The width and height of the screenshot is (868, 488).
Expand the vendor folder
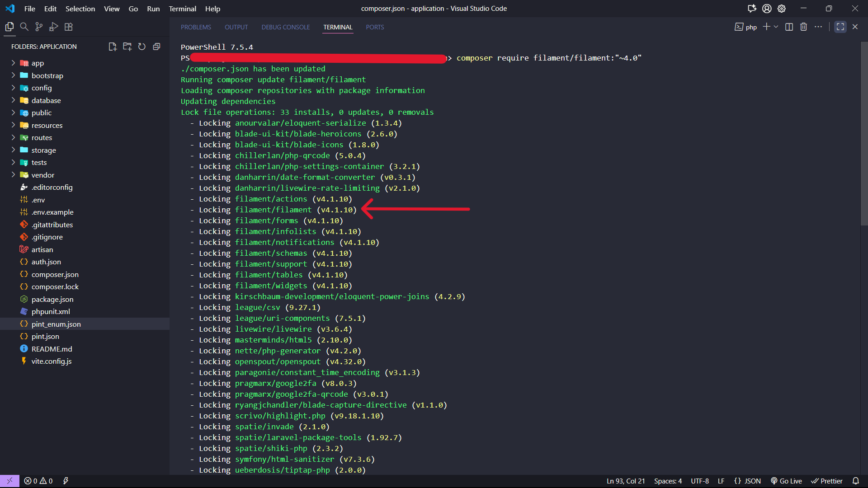[42, 175]
